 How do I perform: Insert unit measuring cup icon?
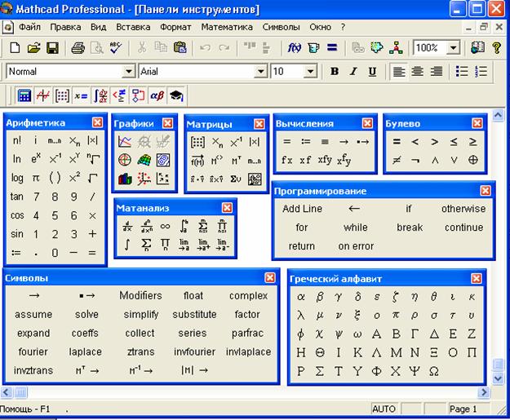click(313, 48)
